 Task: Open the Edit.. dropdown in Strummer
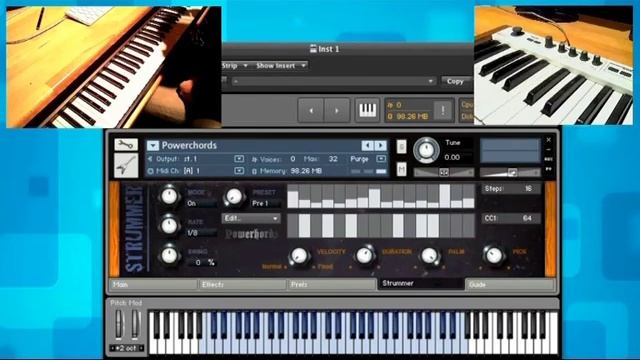[251, 218]
